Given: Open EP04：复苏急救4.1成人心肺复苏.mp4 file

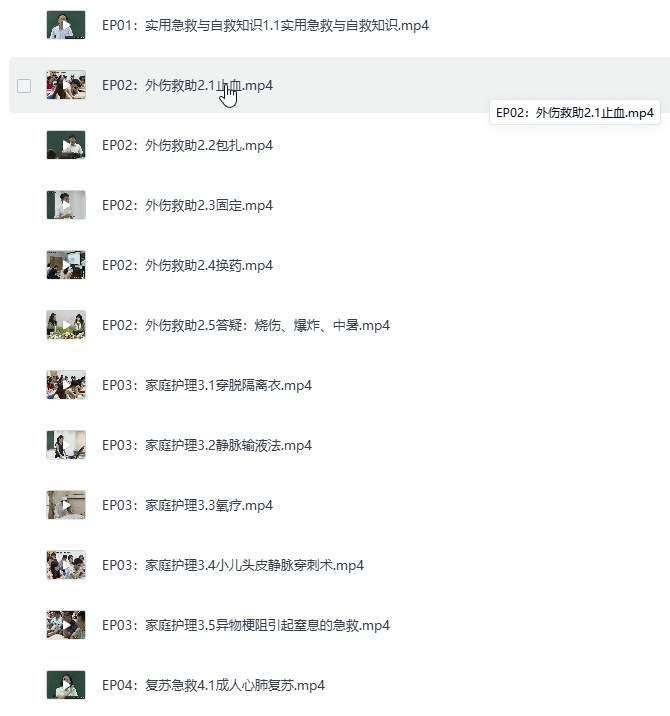Looking at the screenshot, I should pos(213,685).
